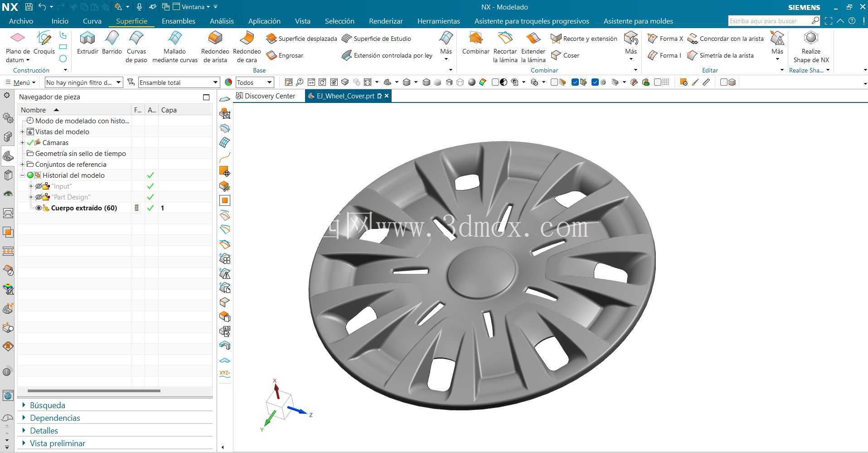868x453 pixels.
Task: Click the shaded sphere render icon
Action: tap(472, 82)
